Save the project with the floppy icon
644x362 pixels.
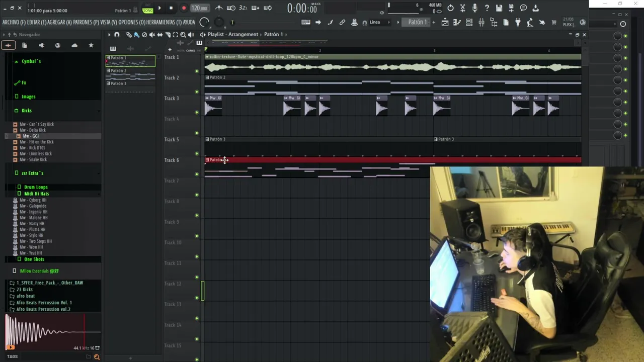pyautogui.click(x=499, y=8)
